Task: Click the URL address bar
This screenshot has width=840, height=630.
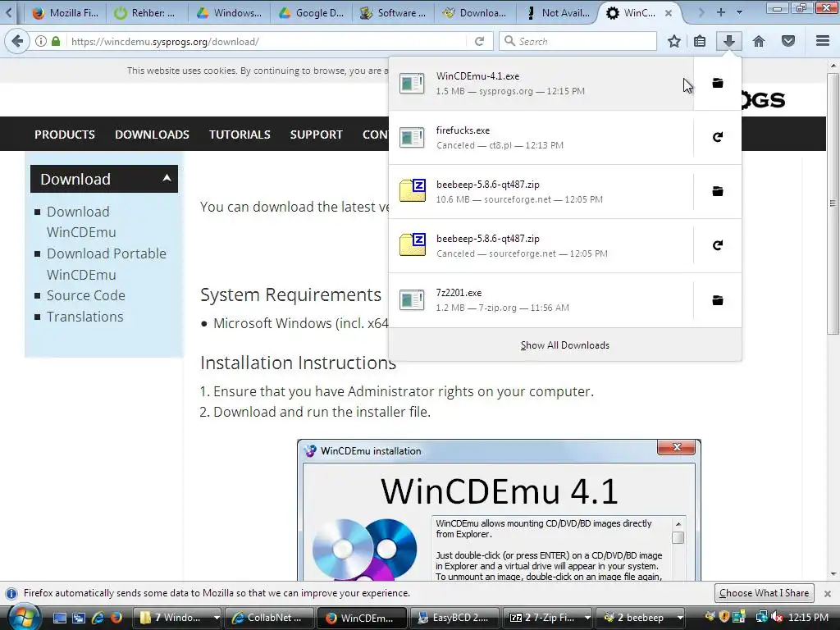Action: click(268, 41)
